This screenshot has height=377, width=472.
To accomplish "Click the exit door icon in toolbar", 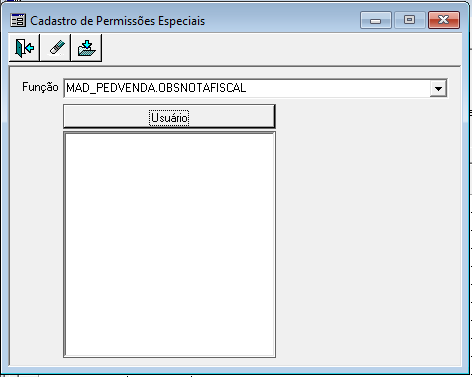I will (x=24, y=48).
